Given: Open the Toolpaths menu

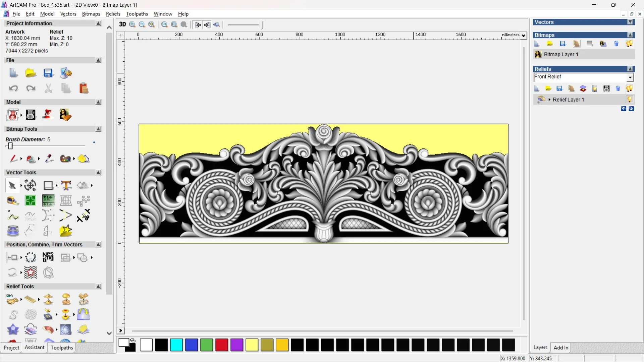Looking at the screenshot, I should (x=137, y=14).
